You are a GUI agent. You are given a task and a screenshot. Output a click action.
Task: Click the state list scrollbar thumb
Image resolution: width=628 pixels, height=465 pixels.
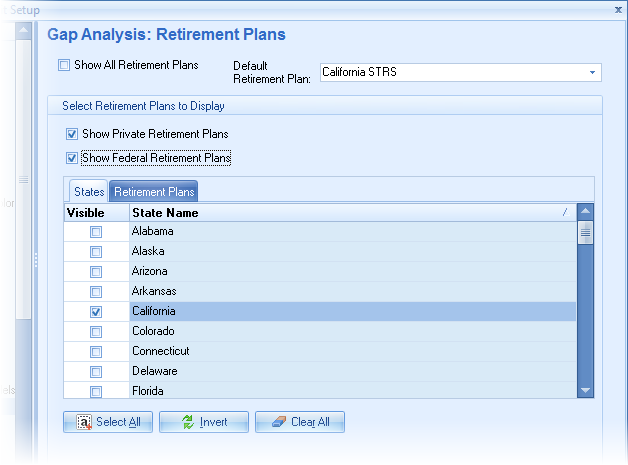point(585,233)
